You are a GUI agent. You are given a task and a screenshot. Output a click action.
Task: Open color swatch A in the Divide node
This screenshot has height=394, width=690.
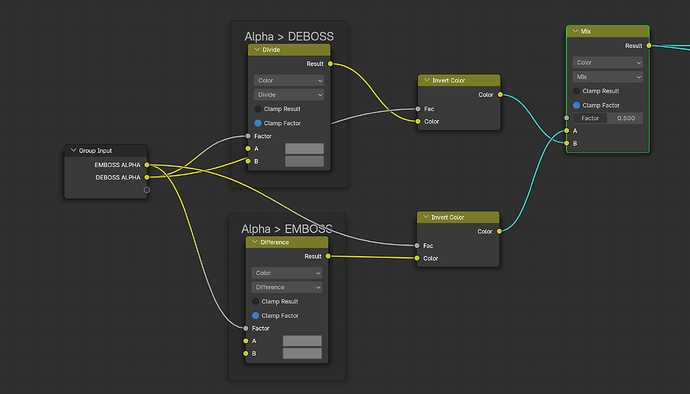304,149
